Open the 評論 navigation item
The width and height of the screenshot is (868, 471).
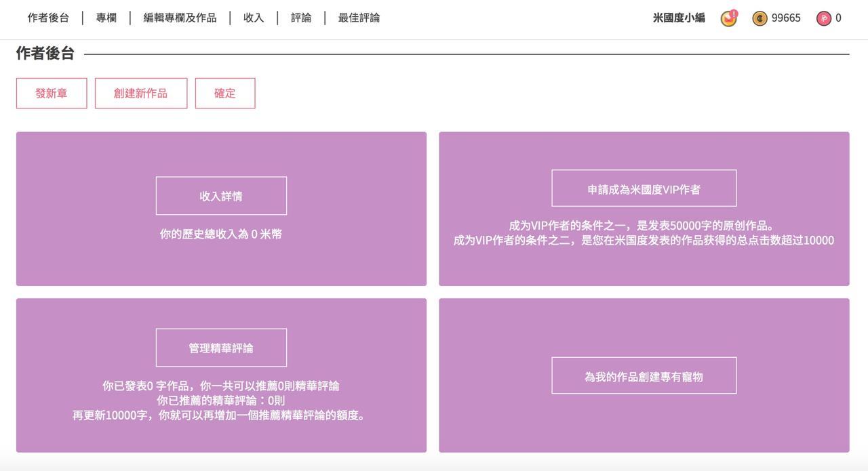click(301, 18)
